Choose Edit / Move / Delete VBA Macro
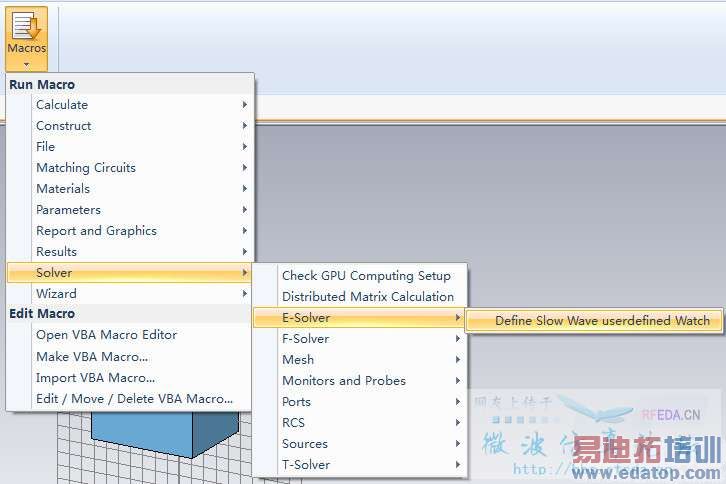The width and height of the screenshot is (726, 484). (134, 398)
